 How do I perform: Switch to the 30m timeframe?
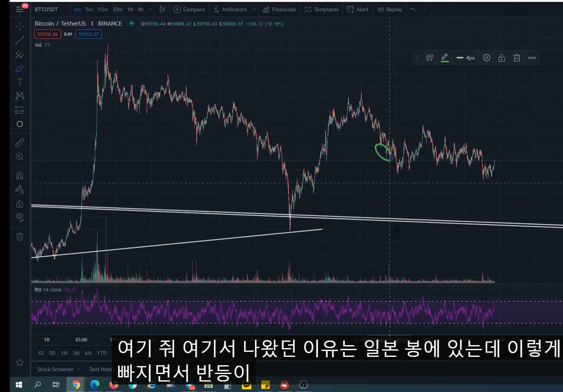117,9
